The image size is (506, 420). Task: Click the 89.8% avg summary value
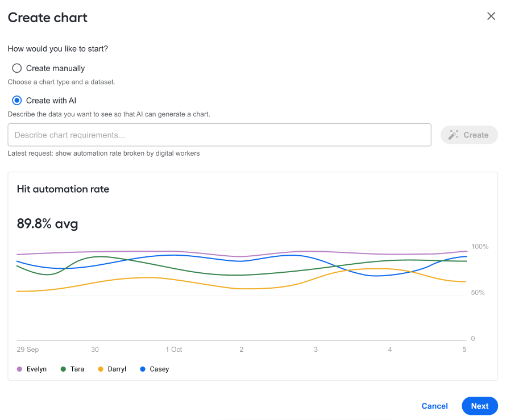point(47,223)
